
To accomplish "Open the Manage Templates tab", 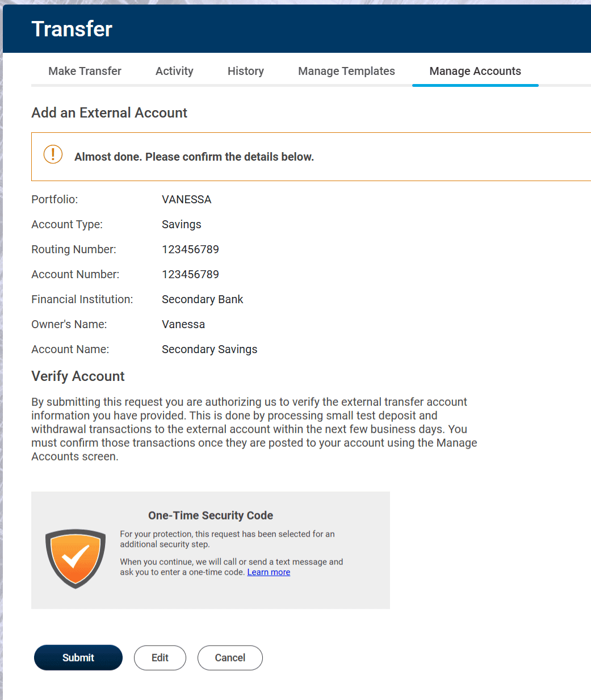I will [346, 71].
